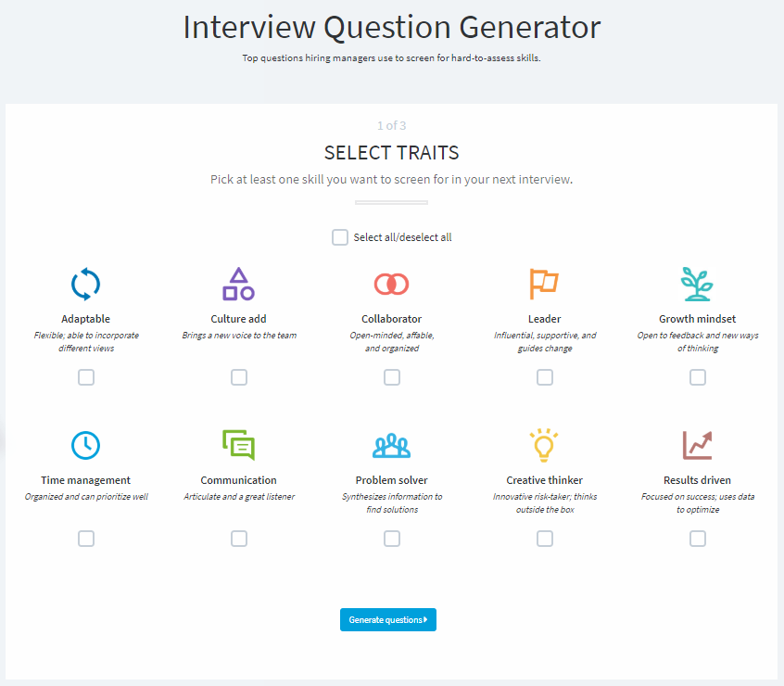Click the Problem solver label text
784x686 pixels.
click(x=391, y=480)
